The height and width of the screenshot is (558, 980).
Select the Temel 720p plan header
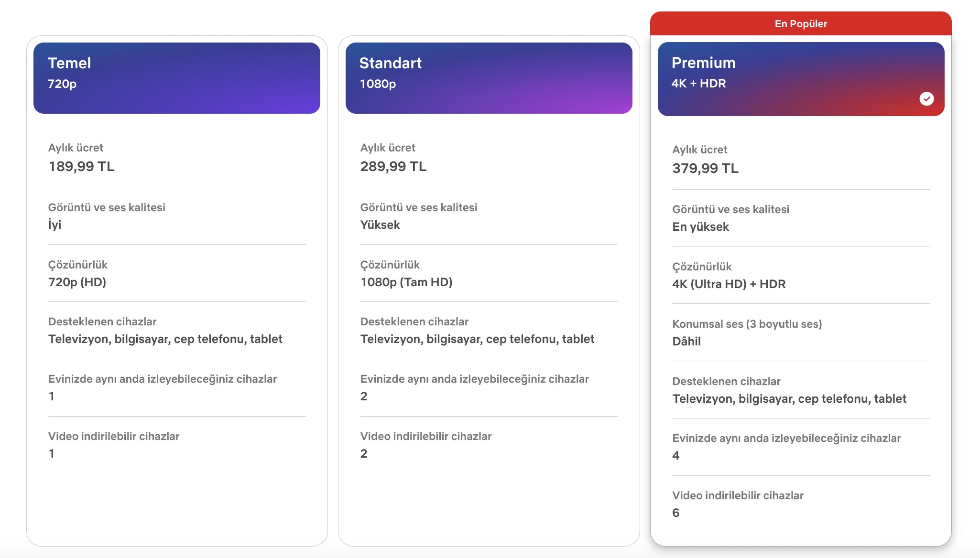click(x=176, y=78)
